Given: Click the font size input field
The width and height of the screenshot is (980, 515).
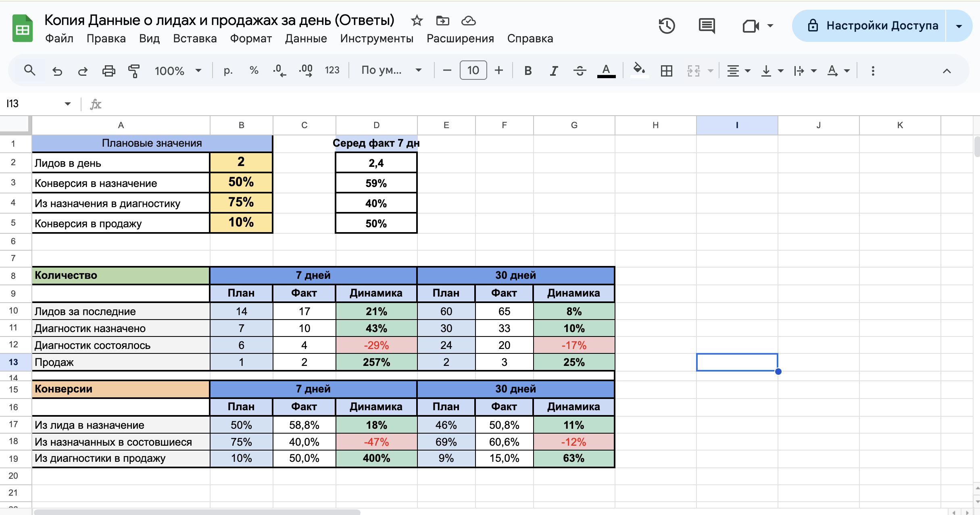Looking at the screenshot, I should (473, 71).
